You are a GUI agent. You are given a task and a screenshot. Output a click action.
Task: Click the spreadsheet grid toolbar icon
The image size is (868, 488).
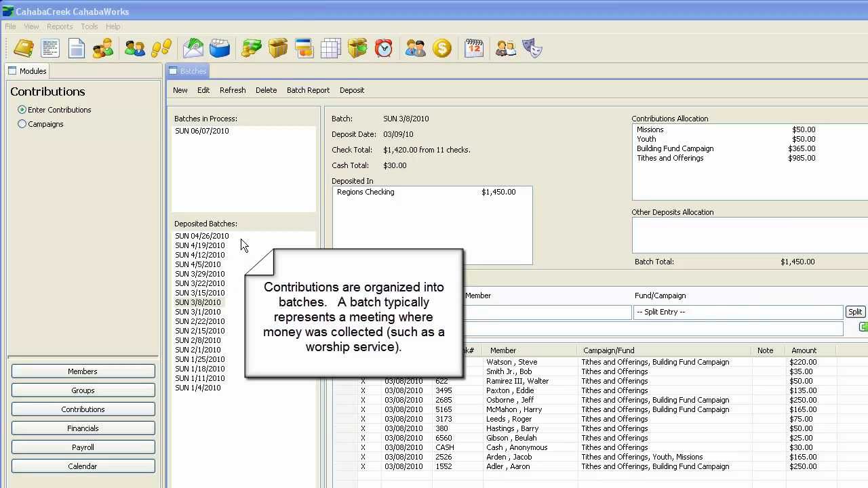331,48
